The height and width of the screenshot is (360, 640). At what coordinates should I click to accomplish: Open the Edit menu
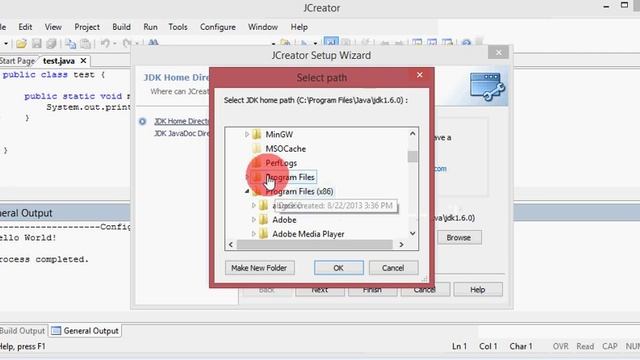25,27
